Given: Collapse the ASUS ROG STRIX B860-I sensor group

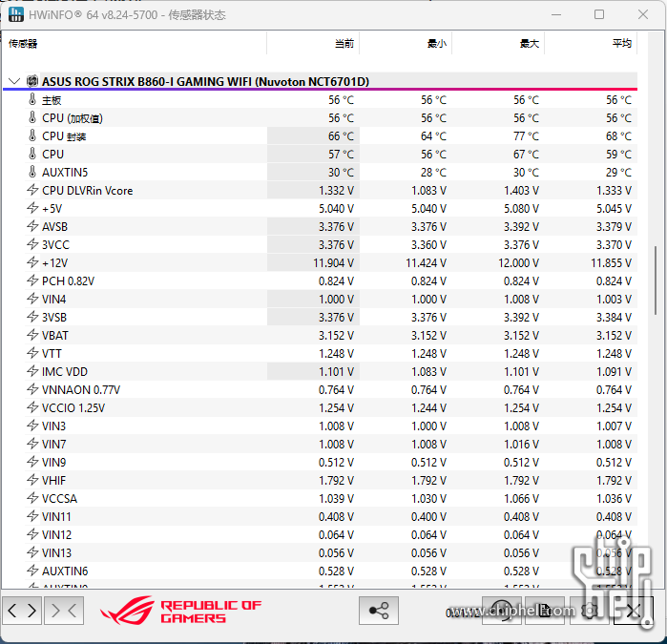Looking at the screenshot, I should coord(14,81).
